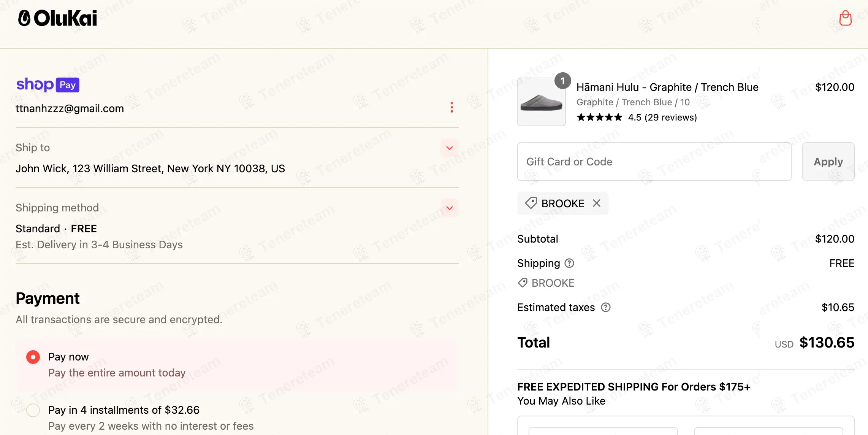
Task: Remove the BROOKE discount code
Action: pyautogui.click(x=597, y=203)
